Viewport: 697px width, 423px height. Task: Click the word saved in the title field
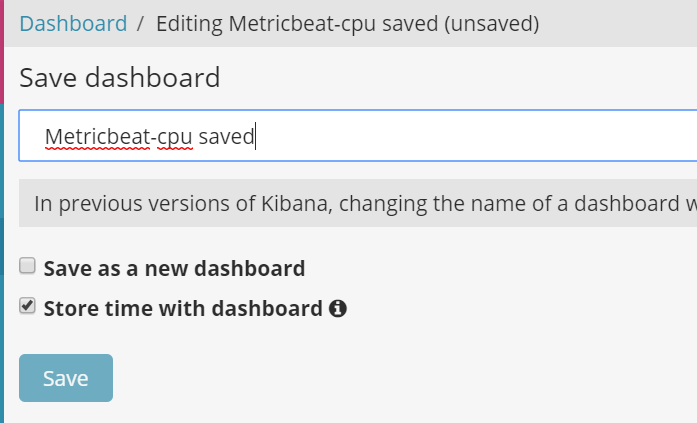[x=227, y=136]
